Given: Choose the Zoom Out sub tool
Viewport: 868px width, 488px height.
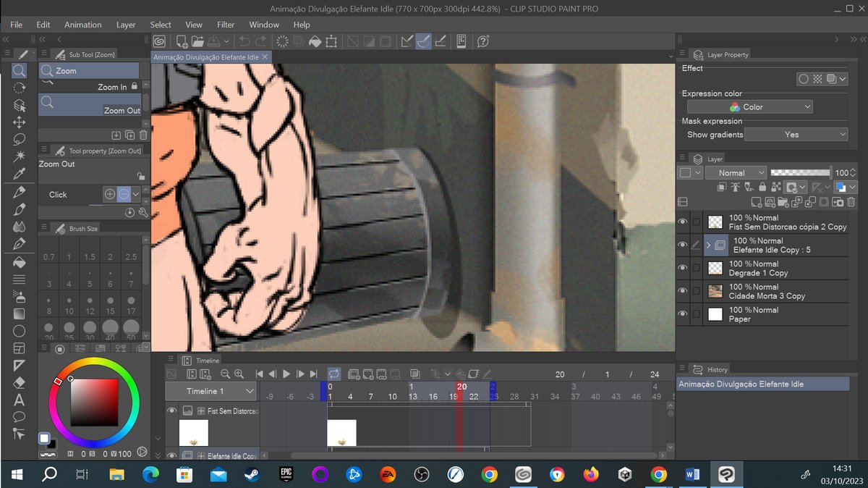Looking at the screenshot, I should point(89,104).
